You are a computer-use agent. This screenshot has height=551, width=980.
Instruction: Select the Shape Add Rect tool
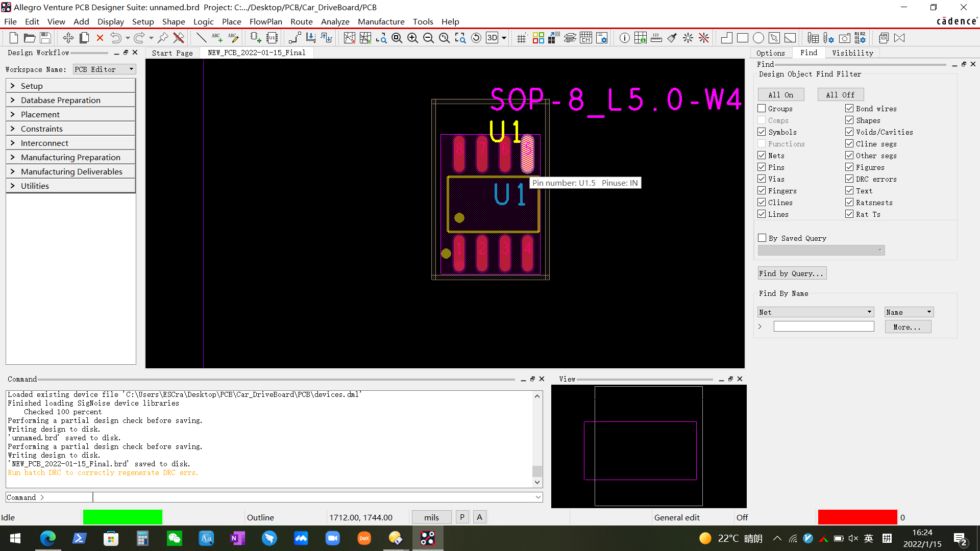[743, 38]
